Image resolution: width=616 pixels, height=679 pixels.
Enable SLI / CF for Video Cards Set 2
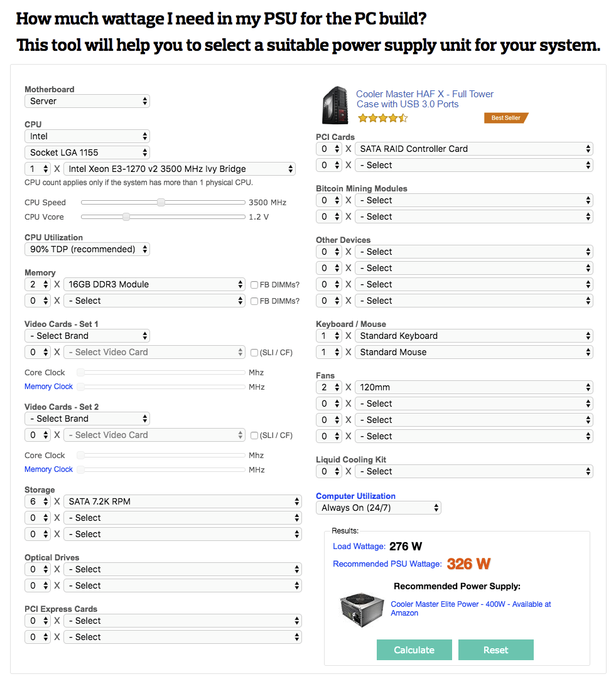coord(254,436)
